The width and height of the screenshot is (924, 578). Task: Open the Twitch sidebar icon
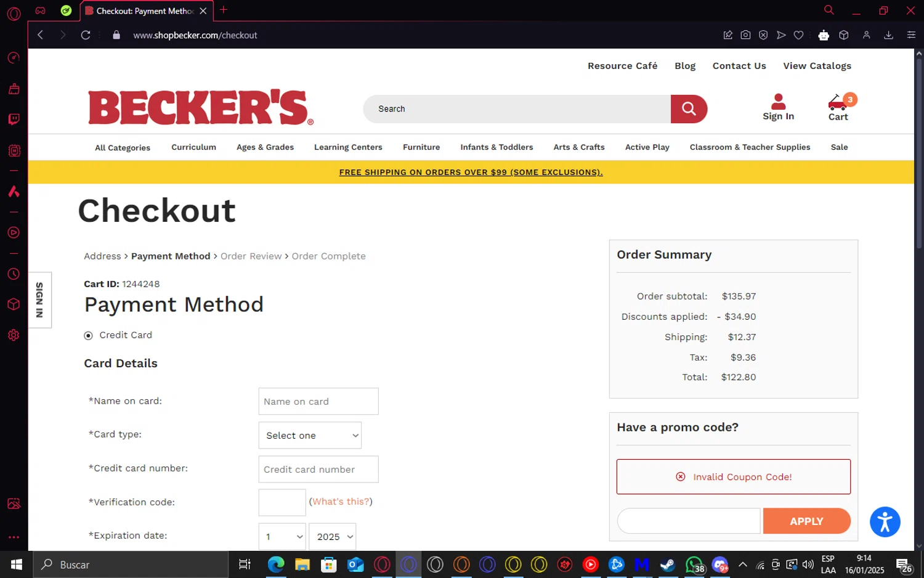click(14, 119)
